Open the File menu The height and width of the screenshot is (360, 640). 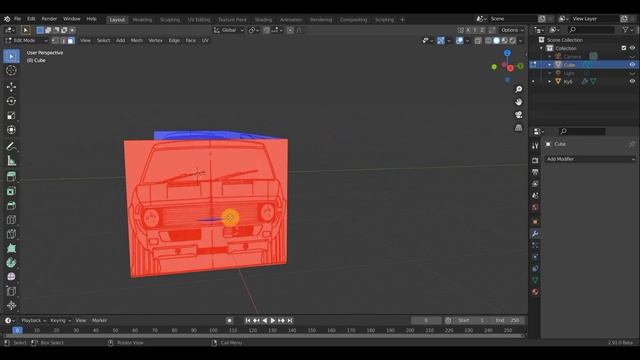18,19
